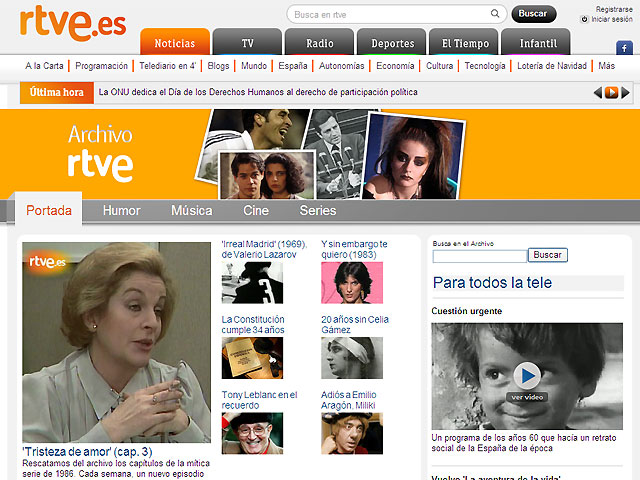Screen dimensions: 640x480
Task: Open the Tony Leblanc thumbnail image
Action: click(252, 433)
